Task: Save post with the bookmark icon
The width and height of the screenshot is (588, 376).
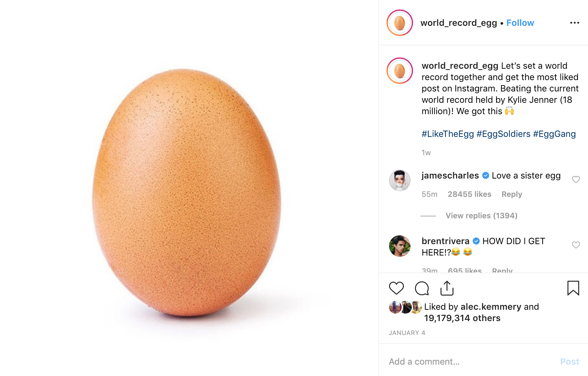Action: coord(573,288)
